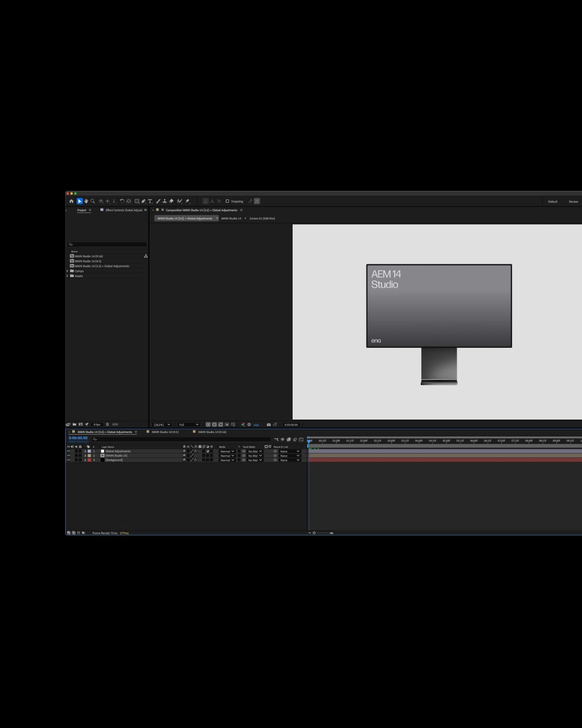Hide the [Background] layer eye
The image size is (582, 728).
68,460
